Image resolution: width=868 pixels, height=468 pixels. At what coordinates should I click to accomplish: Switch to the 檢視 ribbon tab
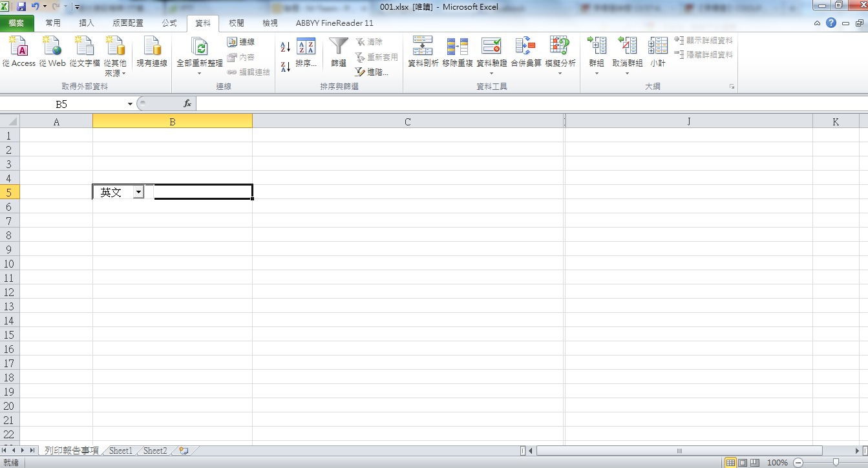(270, 23)
